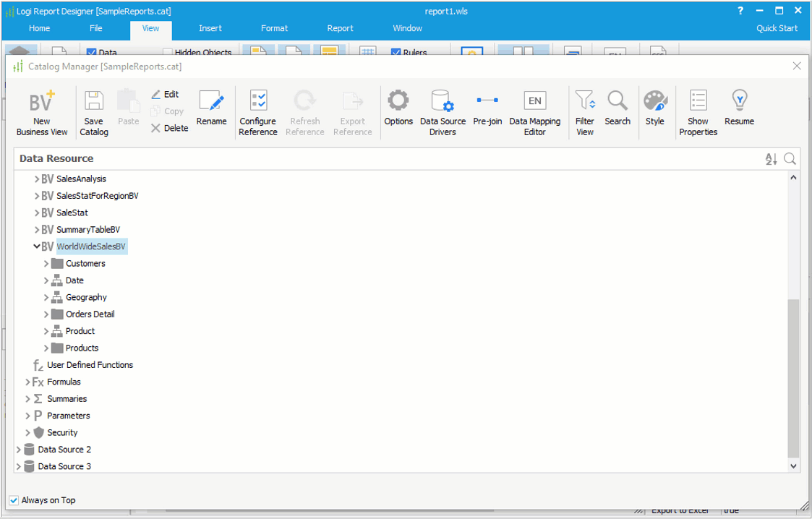
Task: Open catalog Options
Action: (398, 110)
